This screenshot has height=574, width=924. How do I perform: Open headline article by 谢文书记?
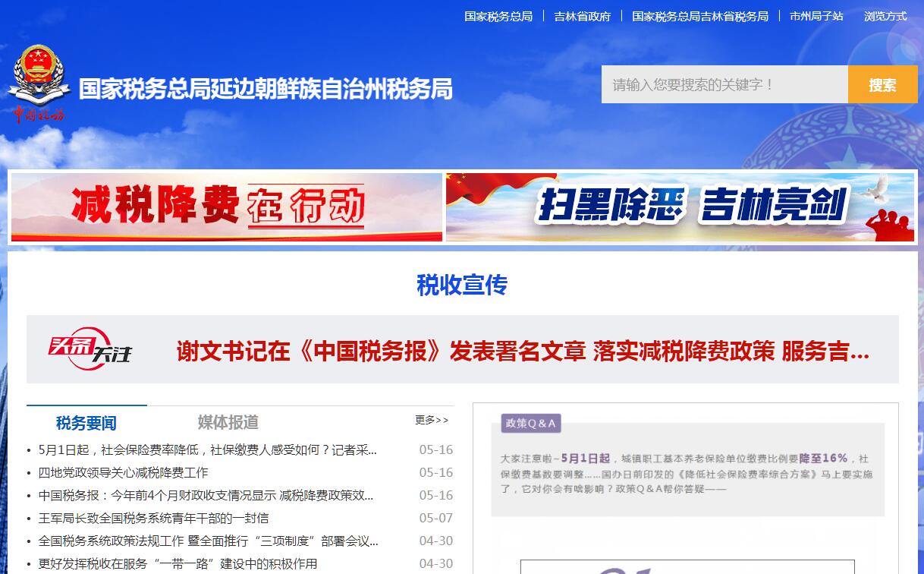pyautogui.click(x=523, y=352)
